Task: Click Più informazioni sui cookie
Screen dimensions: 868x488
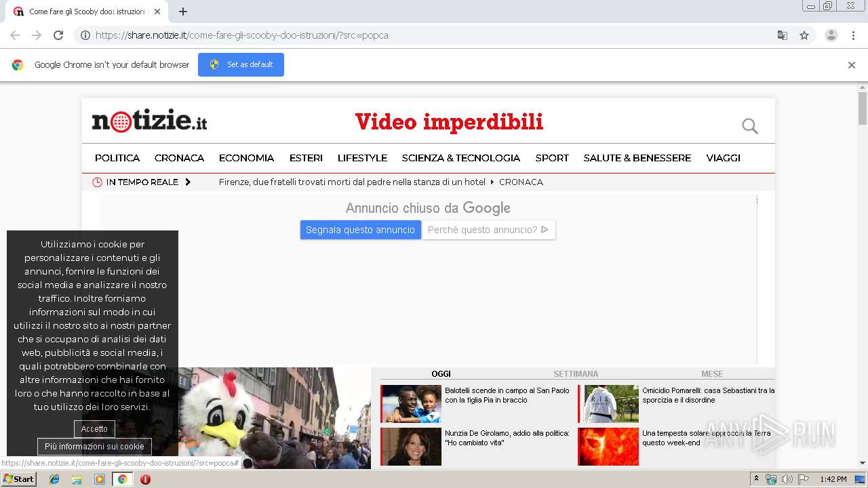Action: pos(94,447)
